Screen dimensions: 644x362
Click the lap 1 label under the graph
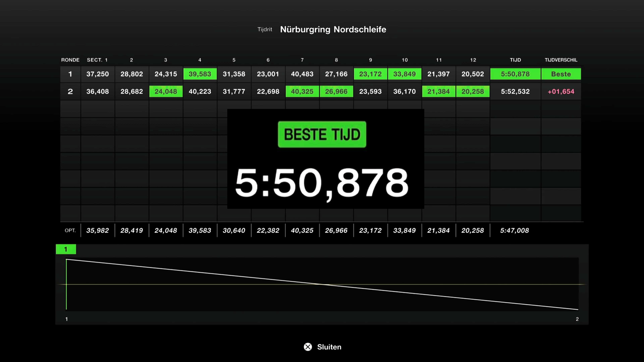click(x=66, y=319)
